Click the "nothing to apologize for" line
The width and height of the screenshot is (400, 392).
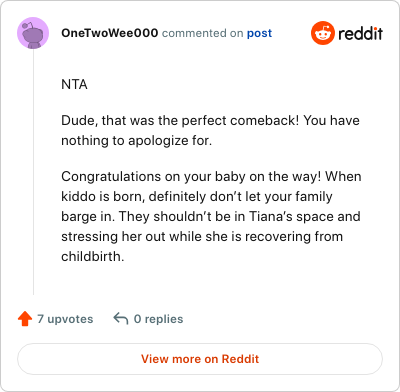(137, 141)
